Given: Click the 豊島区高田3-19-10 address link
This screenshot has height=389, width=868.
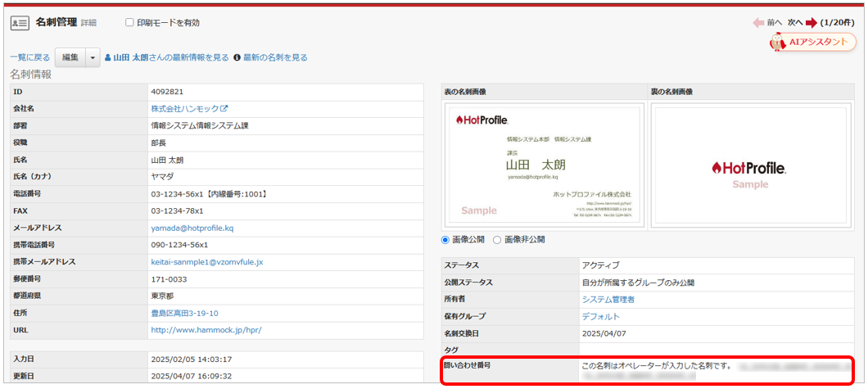Looking at the screenshot, I should point(184,313).
